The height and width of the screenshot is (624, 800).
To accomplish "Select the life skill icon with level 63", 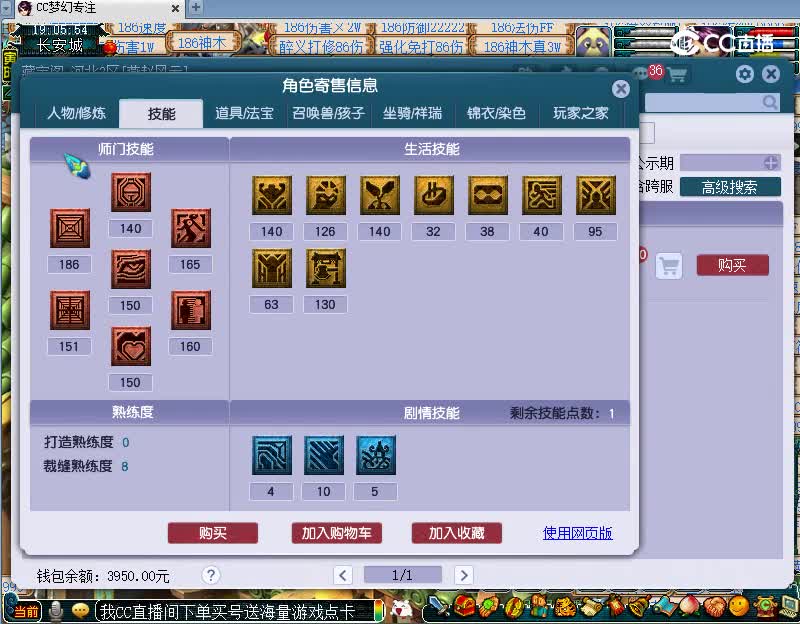I will point(272,268).
